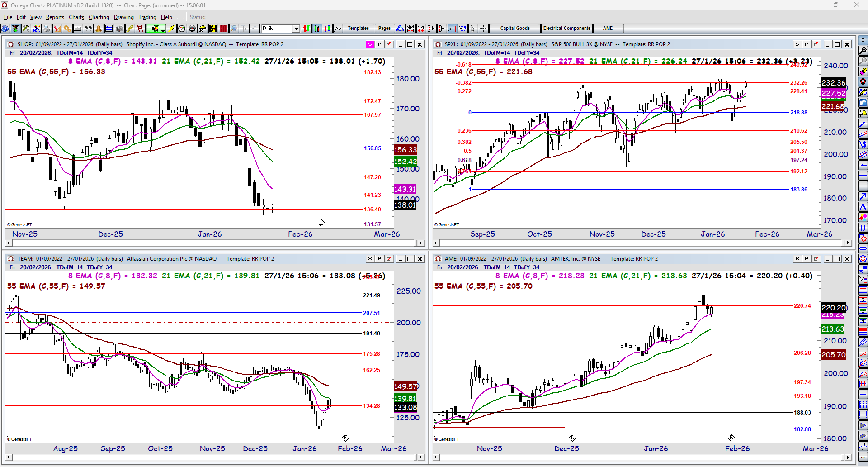The width and height of the screenshot is (868, 467).
Task: Open the Help menu
Action: (166, 17)
